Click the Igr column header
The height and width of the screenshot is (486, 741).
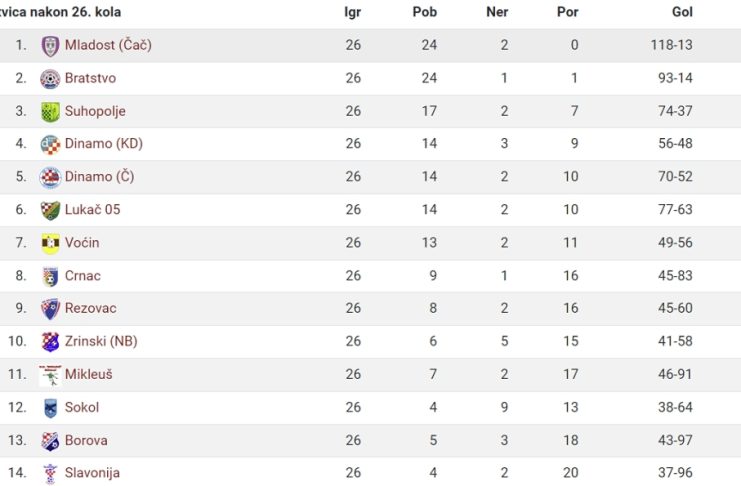pos(353,12)
